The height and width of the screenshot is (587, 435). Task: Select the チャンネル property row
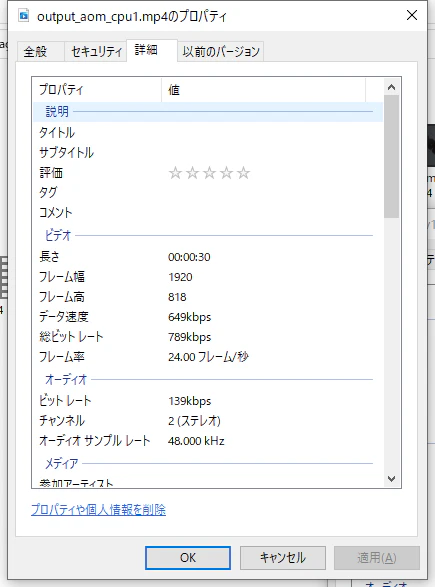click(208, 421)
